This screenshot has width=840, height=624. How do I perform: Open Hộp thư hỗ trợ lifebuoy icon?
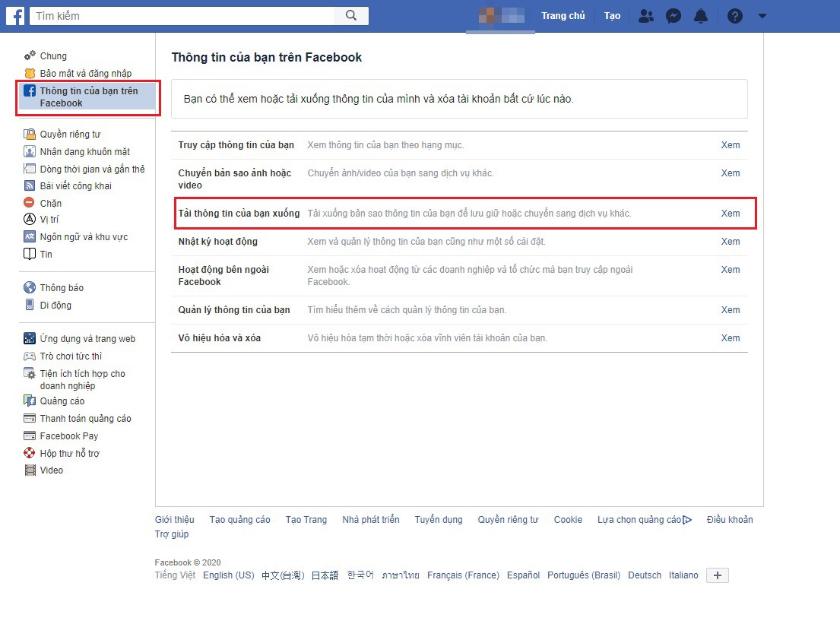[x=30, y=452]
